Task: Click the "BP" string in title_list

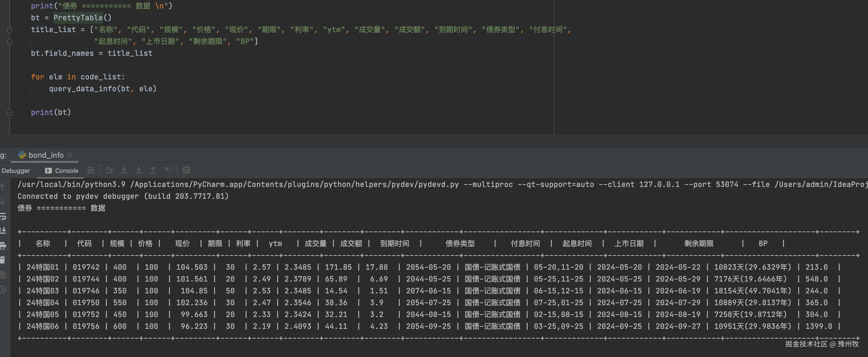Action: click(x=245, y=41)
